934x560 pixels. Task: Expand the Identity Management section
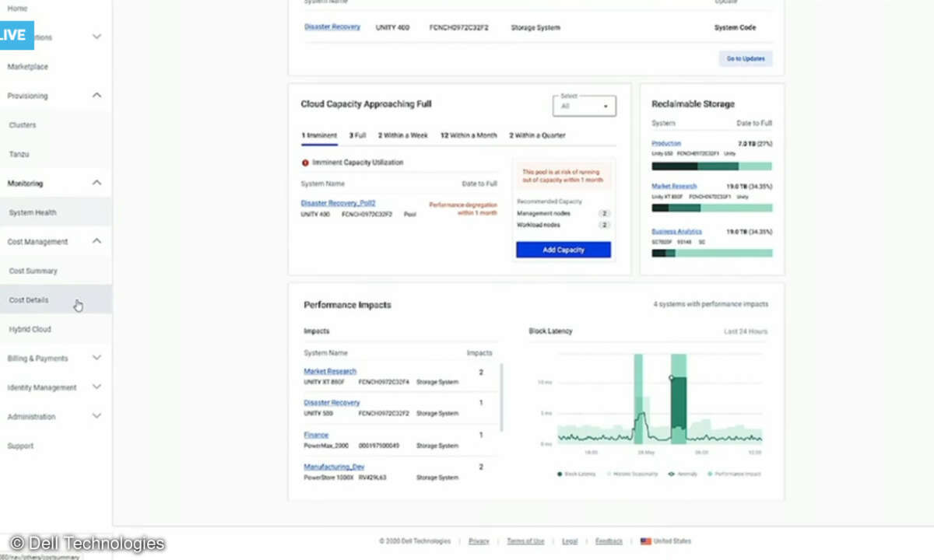click(x=97, y=387)
